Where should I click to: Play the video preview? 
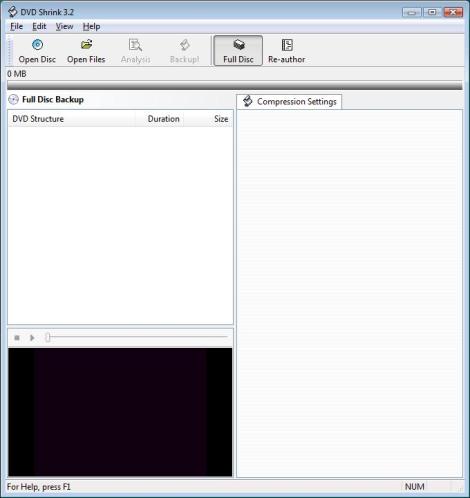[x=32, y=338]
